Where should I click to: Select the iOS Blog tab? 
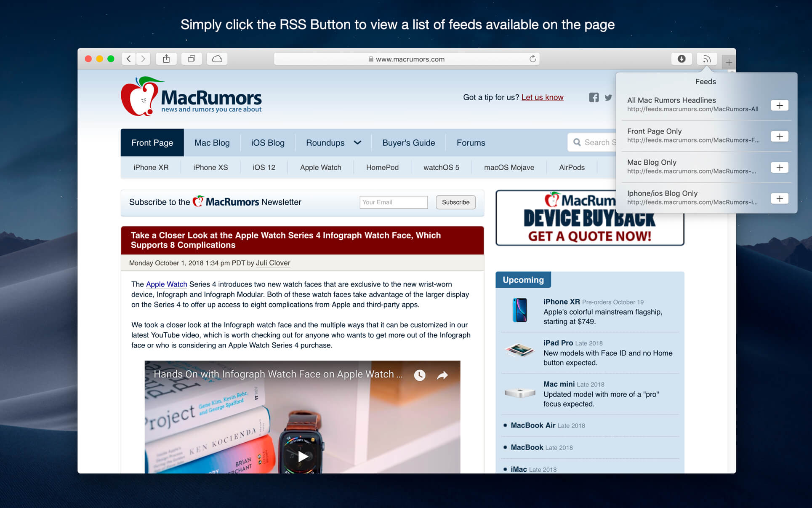267,143
